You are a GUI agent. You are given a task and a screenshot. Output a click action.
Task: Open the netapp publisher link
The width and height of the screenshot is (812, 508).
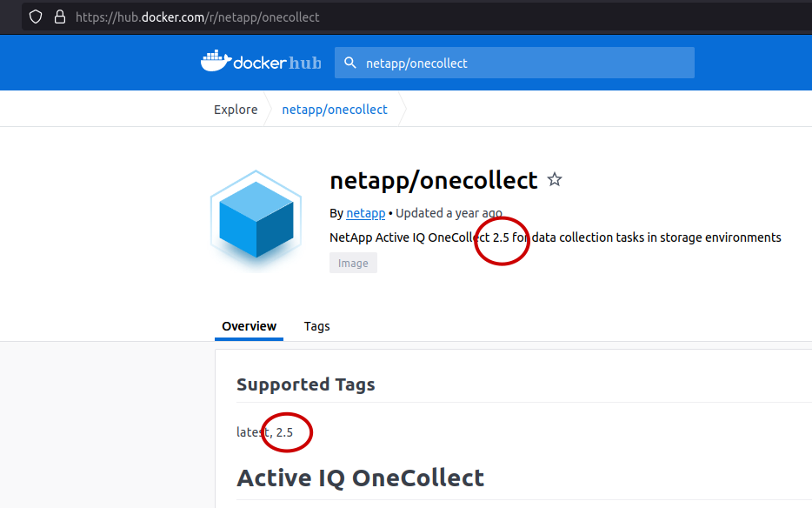click(x=365, y=213)
